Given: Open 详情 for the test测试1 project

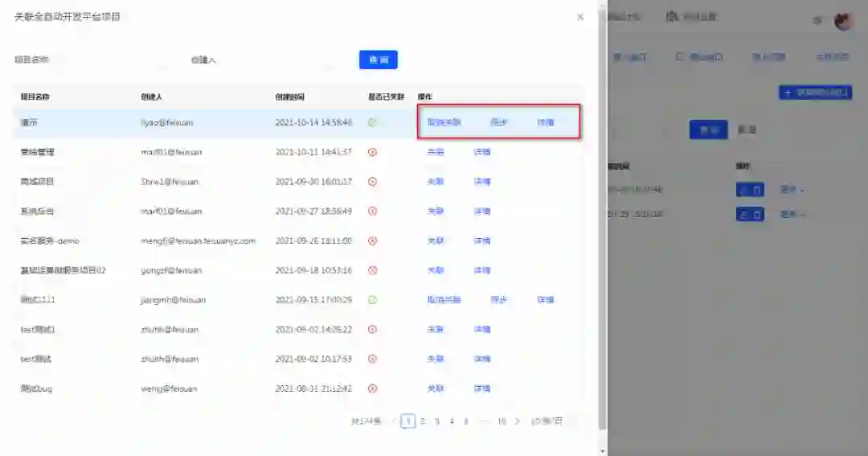Looking at the screenshot, I should [x=482, y=330].
